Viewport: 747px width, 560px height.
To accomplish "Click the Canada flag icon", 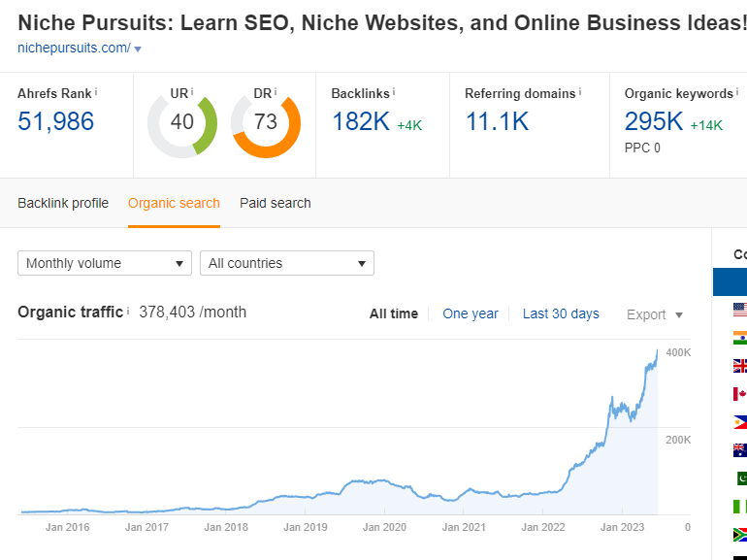I will [x=740, y=394].
